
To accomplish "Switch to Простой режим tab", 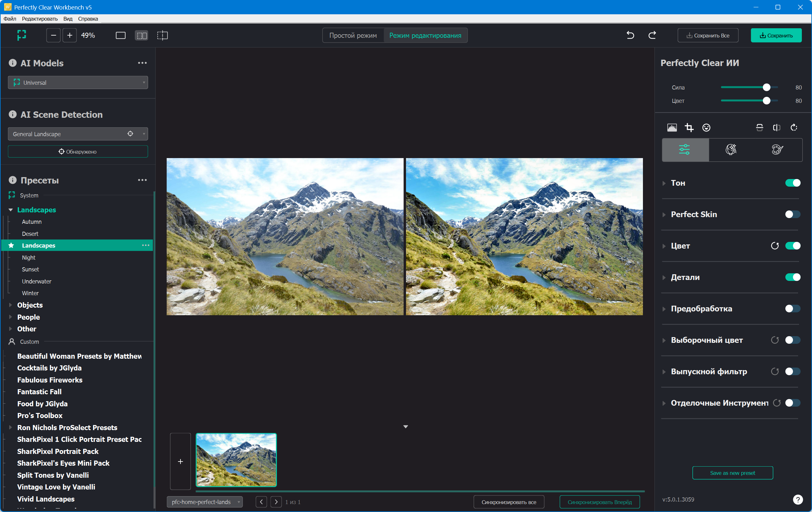I will point(353,36).
